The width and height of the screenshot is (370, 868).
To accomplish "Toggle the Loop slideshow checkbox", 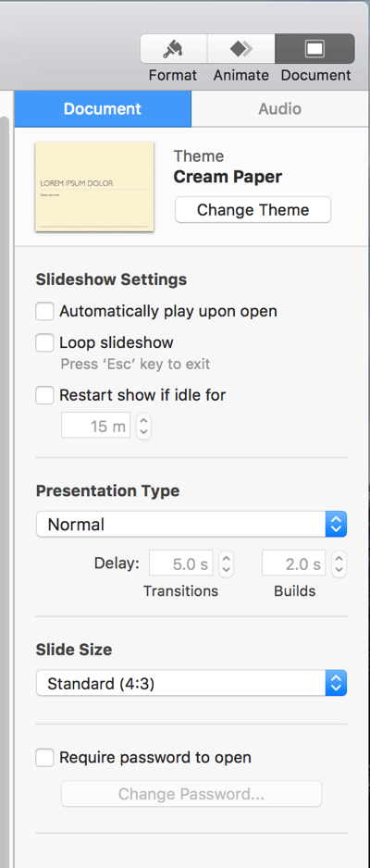I will 44,342.
